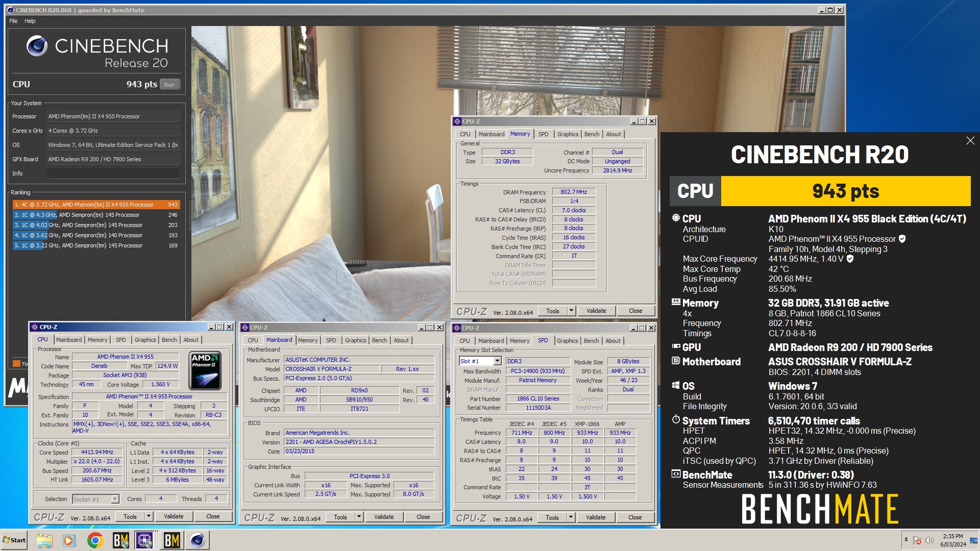980x551 pixels.
Task: Launch Google Chrome from the taskbar
Action: pos(95,540)
